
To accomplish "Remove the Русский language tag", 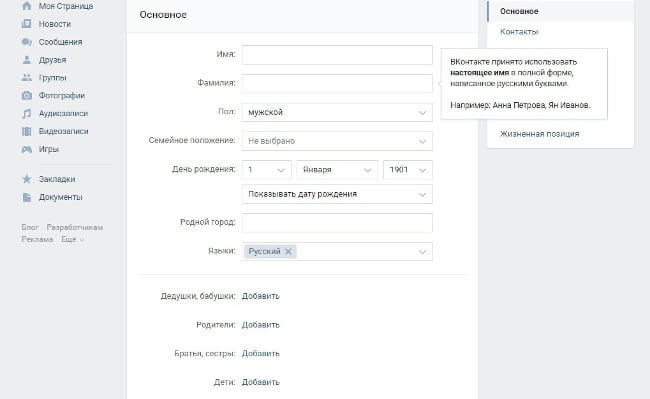I will 288,251.
